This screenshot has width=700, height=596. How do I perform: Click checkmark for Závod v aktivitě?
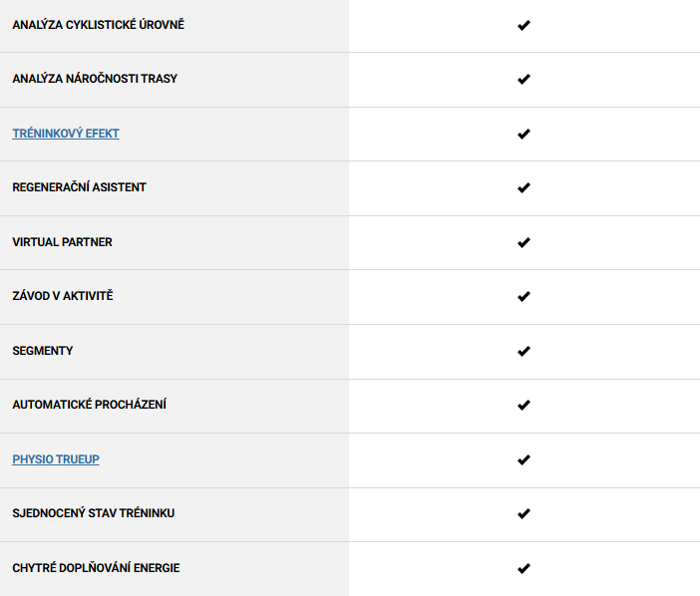524,297
